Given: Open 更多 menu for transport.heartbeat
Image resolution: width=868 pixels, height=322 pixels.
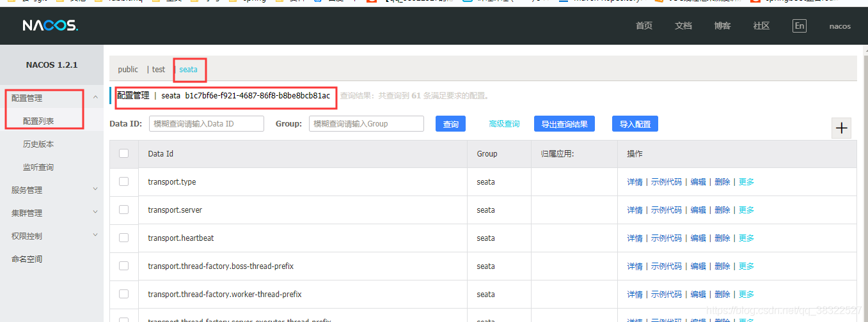Looking at the screenshot, I should pos(746,238).
